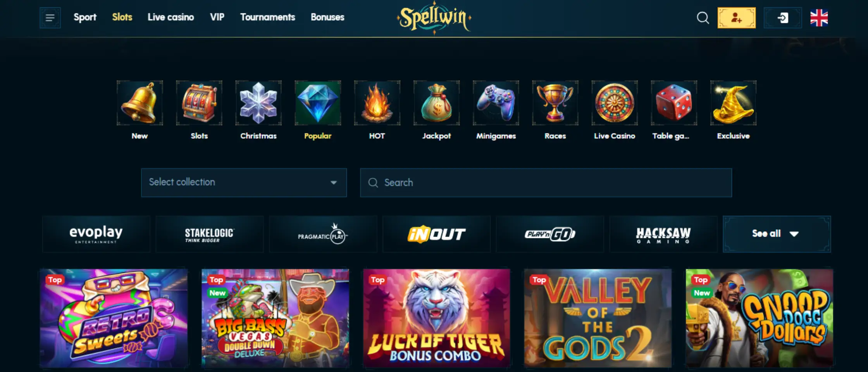Expand the Select collection dropdown
The image size is (868, 372).
(x=244, y=183)
